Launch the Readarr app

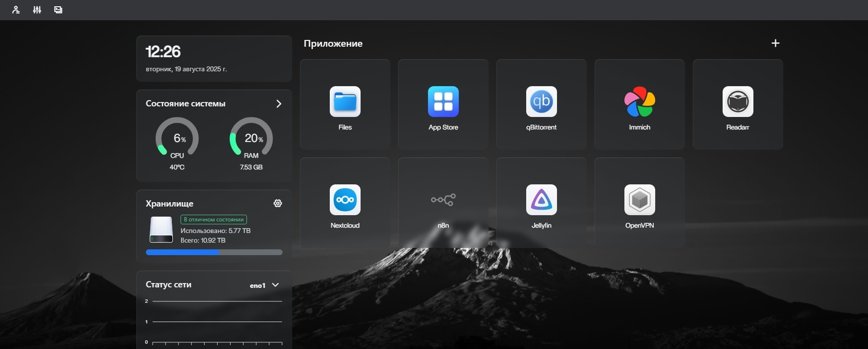(738, 104)
